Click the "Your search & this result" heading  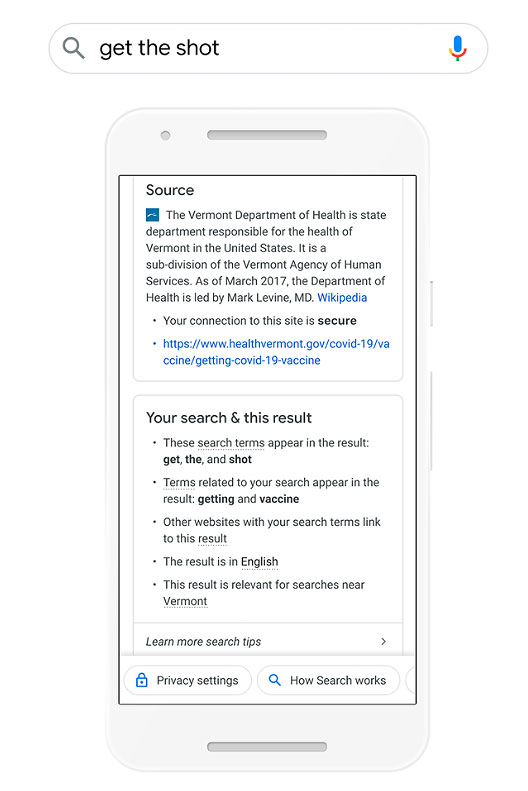(229, 418)
